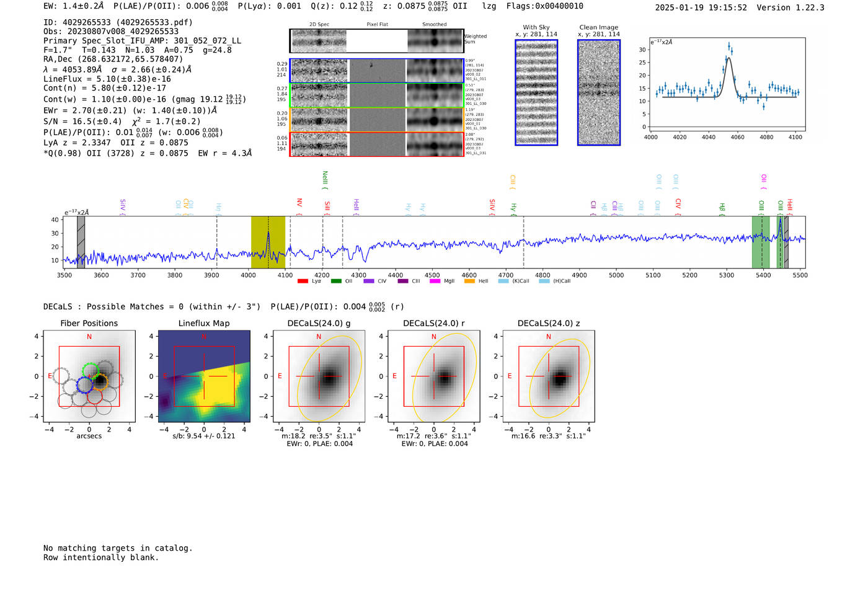Viewport: 868px width, 591px height.
Task: Click the orange circle in Fiber Positions
Action: click(x=100, y=381)
